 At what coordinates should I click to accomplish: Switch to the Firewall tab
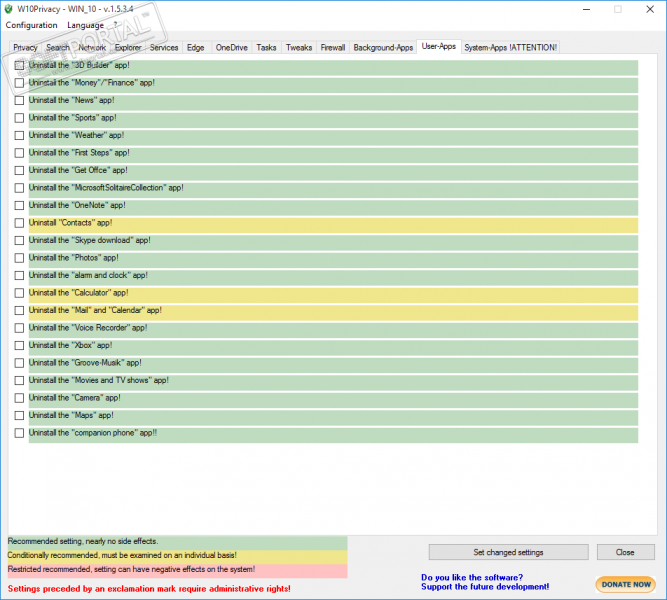[x=333, y=48]
